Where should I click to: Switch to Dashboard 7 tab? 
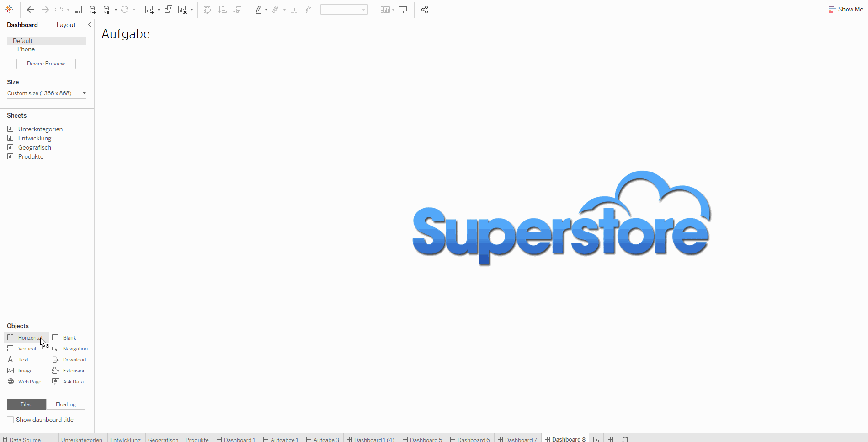(517, 439)
